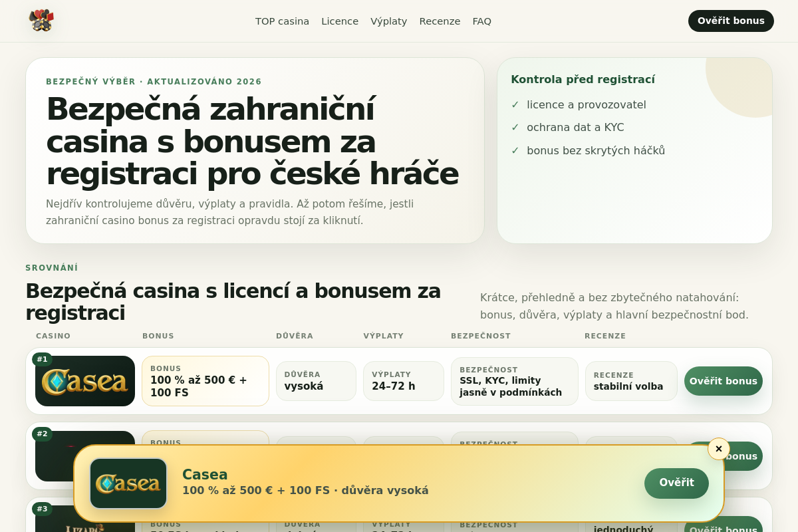
Task: Click Casea důvěra vysoká cell
Action: [316, 381]
